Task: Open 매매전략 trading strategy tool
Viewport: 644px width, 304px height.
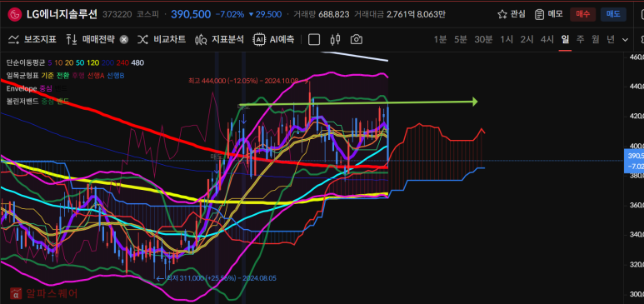Action: [x=91, y=39]
